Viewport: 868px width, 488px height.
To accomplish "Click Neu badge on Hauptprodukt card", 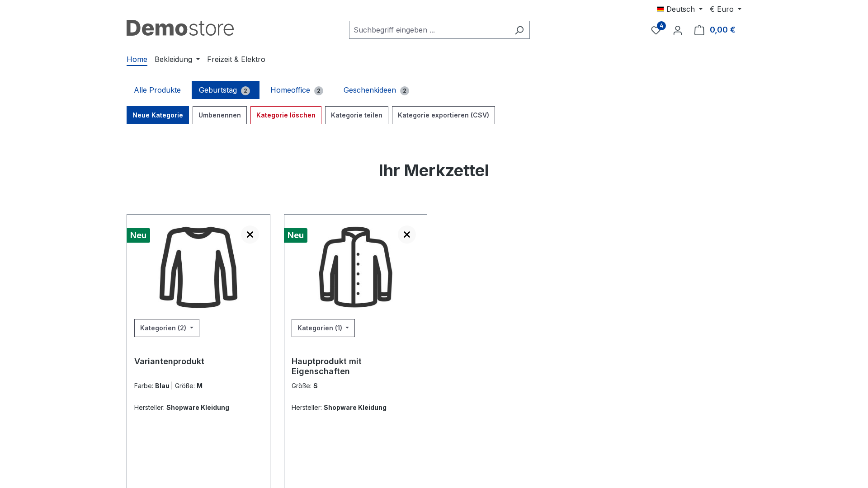I will [296, 235].
